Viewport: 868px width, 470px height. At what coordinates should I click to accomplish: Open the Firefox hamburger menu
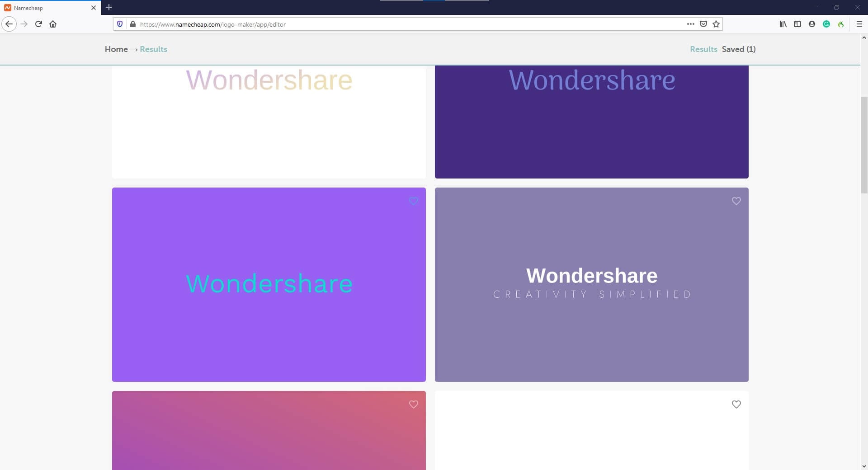[859, 24]
